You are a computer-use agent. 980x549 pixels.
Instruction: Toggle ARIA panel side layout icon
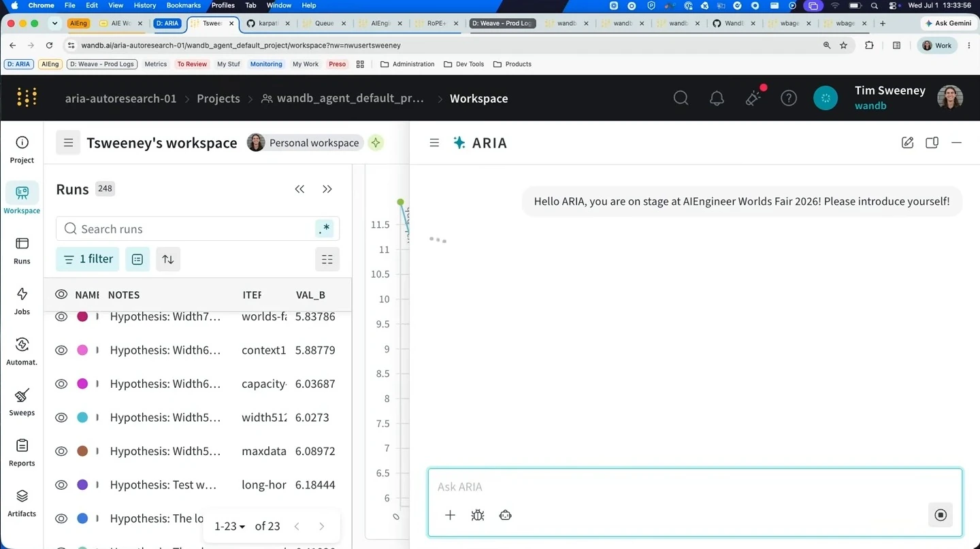(932, 143)
